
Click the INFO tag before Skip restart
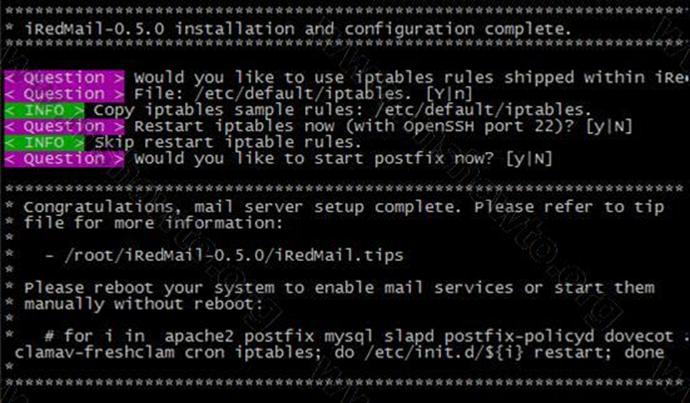[x=44, y=143]
